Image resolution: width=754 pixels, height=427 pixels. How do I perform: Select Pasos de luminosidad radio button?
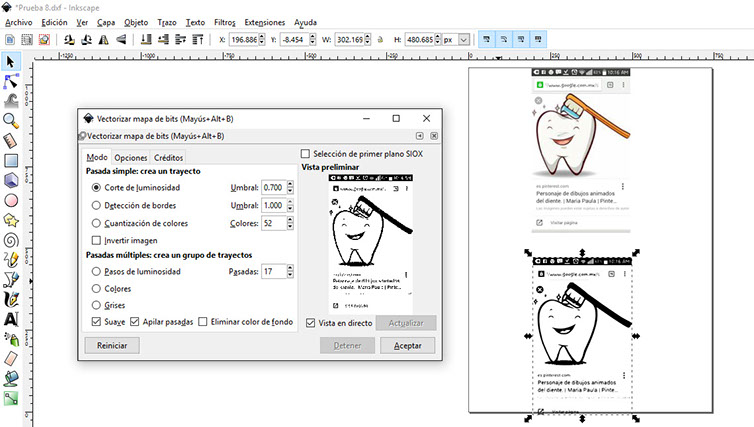pos(96,272)
